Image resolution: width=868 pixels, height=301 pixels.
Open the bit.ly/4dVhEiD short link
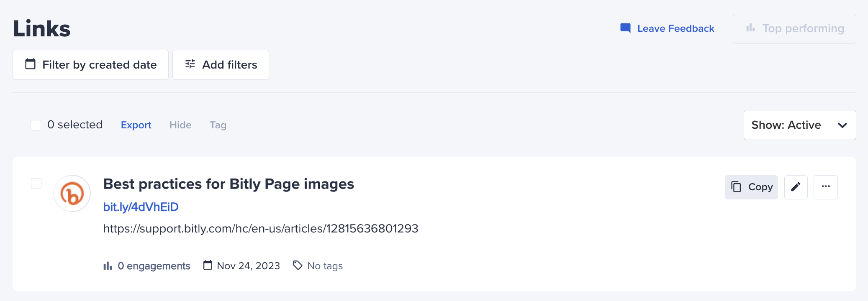(141, 207)
